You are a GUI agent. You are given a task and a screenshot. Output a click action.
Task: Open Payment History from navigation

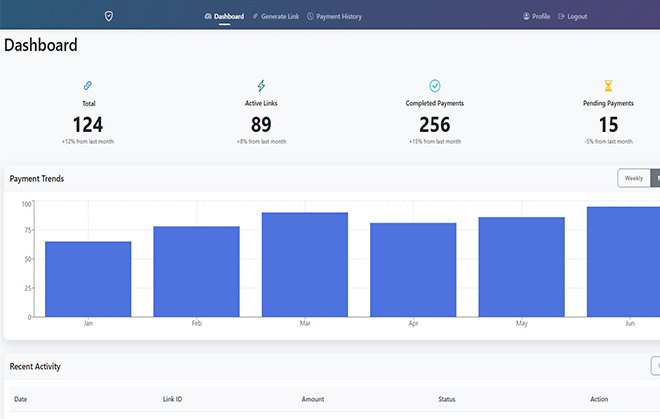click(x=335, y=16)
